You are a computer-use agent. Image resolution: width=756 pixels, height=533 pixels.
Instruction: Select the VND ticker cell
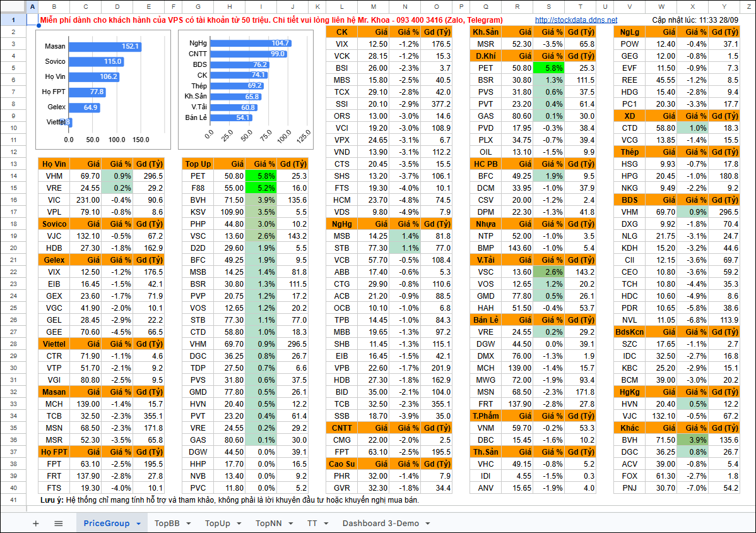tap(342, 152)
